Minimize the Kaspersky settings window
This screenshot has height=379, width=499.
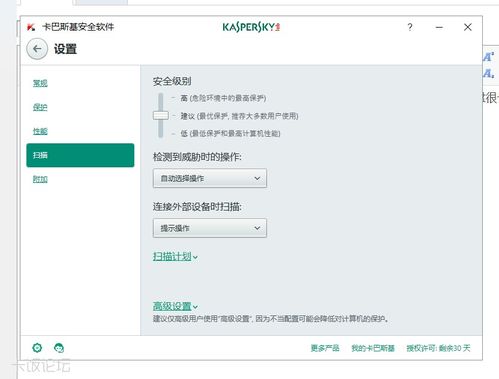(439, 27)
